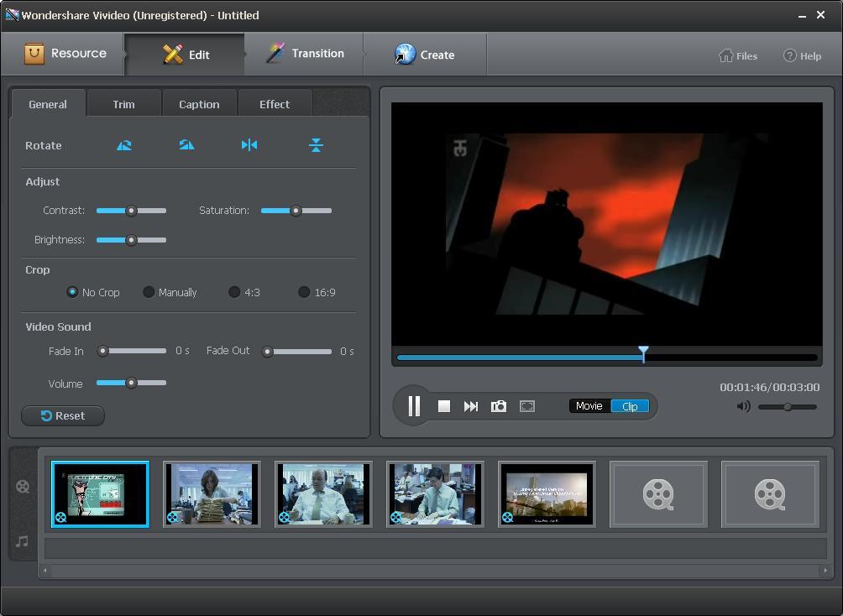
Task: Open the Trim tab
Action: coord(123,104)
